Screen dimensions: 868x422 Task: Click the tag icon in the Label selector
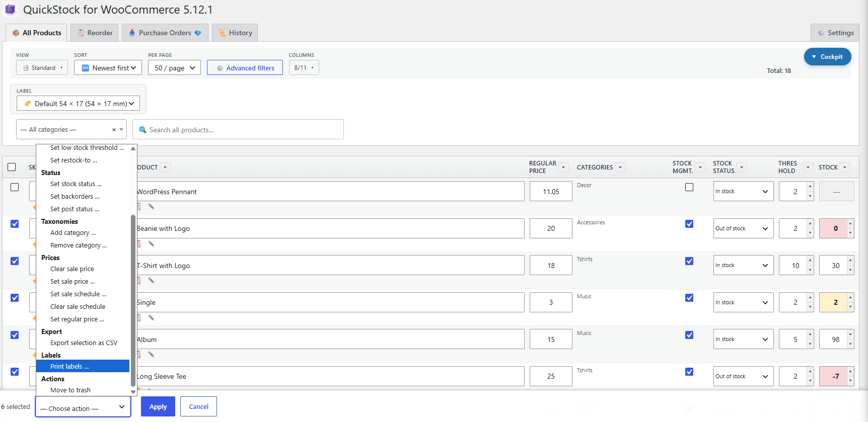[x=28, y=104]
